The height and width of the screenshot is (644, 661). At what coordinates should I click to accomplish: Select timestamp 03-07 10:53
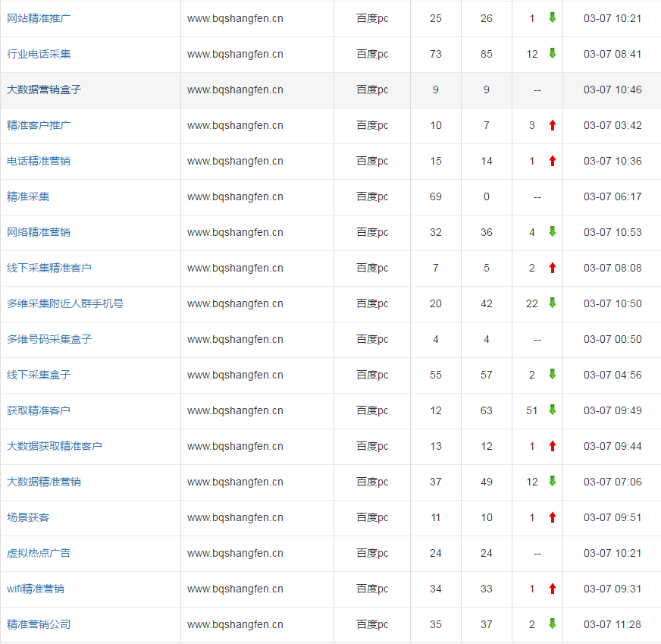(612, 232)
